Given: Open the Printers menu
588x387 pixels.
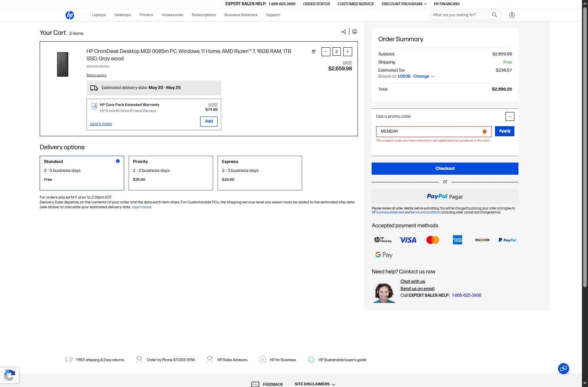Looking at the screenshot, I should 146,15.
